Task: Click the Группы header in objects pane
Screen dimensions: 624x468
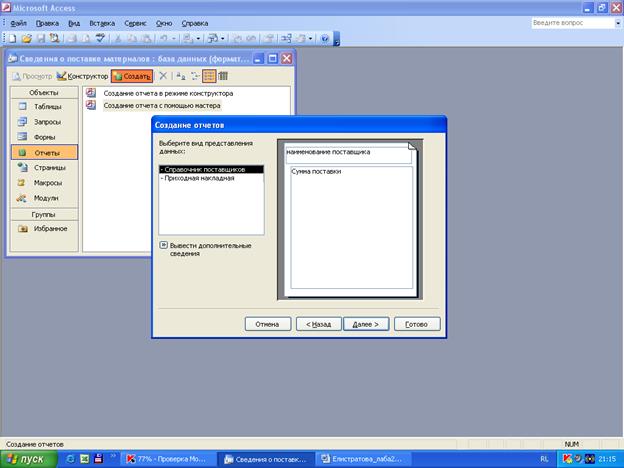Action: (44, 214)
